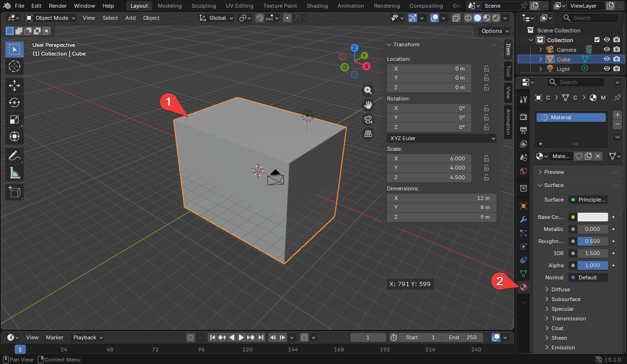Select the Move tool
This screenshot has width=627, height=364.
pyautogui.click(x=15, y=86)
